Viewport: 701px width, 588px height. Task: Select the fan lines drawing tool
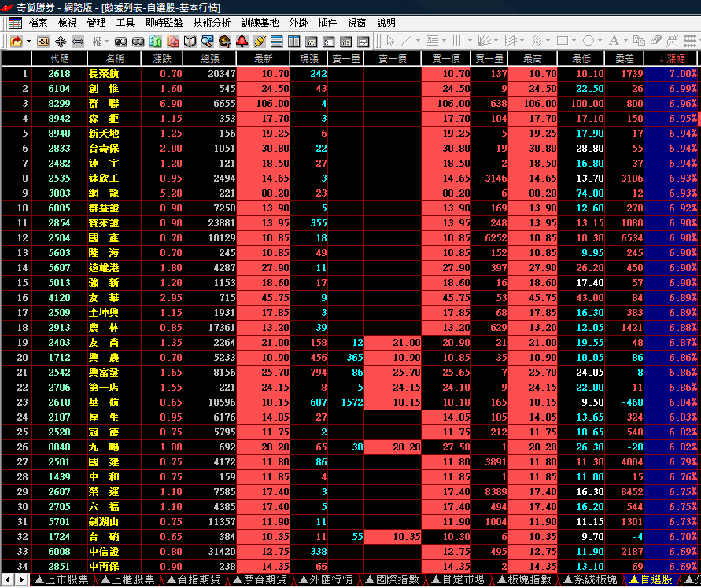coord(484,41)
